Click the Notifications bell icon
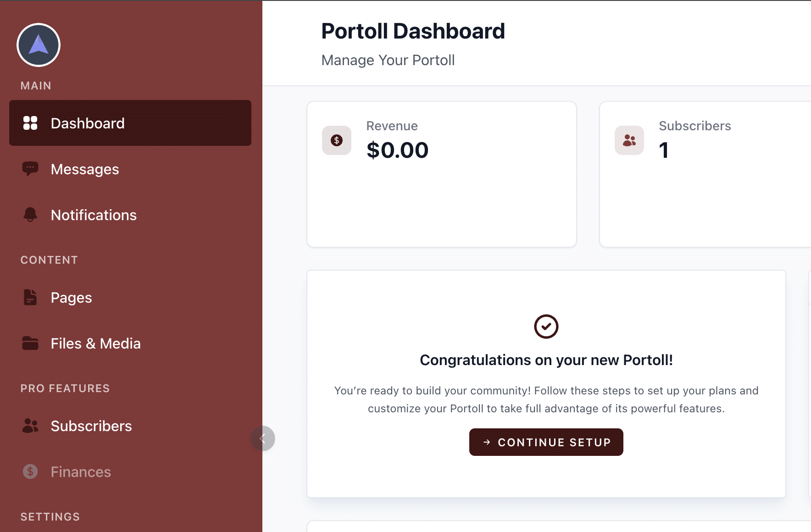Image resolution: width=811 pixels, height=532 pixels. click(x=30, y=215)
